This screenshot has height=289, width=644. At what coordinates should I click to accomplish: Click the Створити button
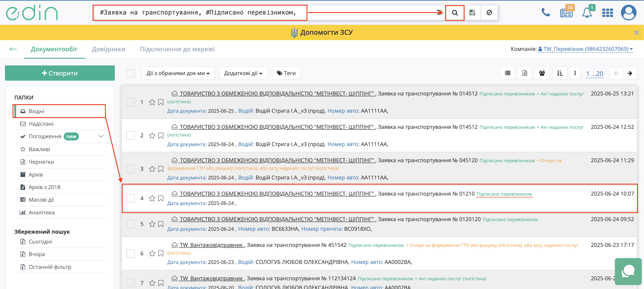60,73
